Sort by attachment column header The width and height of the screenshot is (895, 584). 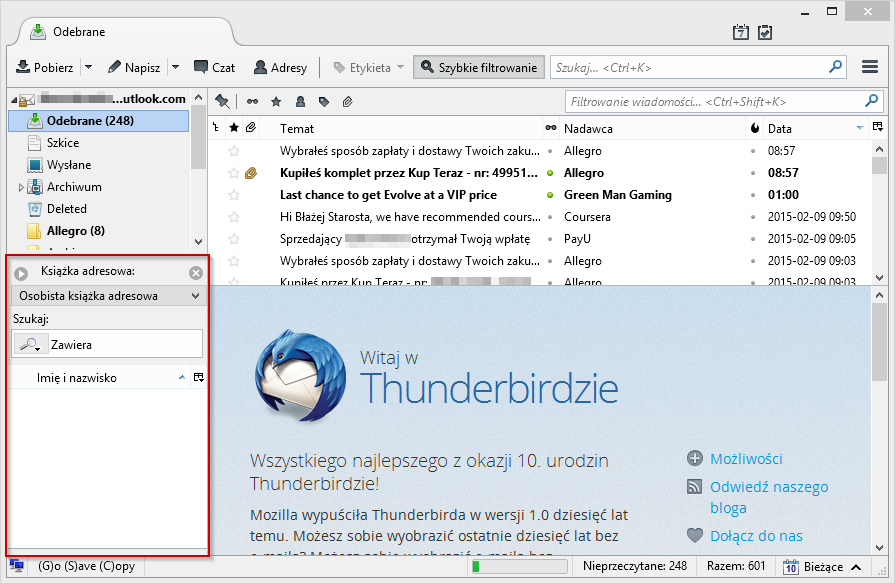pos(251,128)
